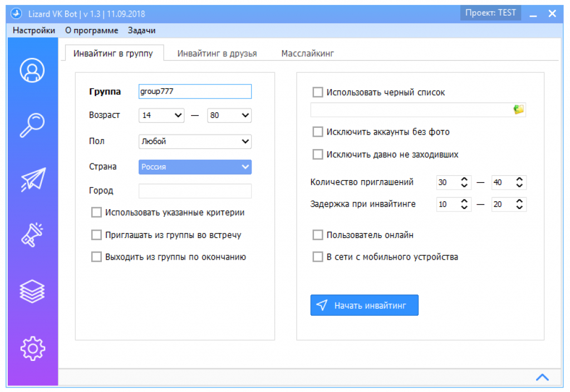Adjust minimum invitations spinner showing 30
The height and width of the screenshot is (392, 570).
(454, 182)
